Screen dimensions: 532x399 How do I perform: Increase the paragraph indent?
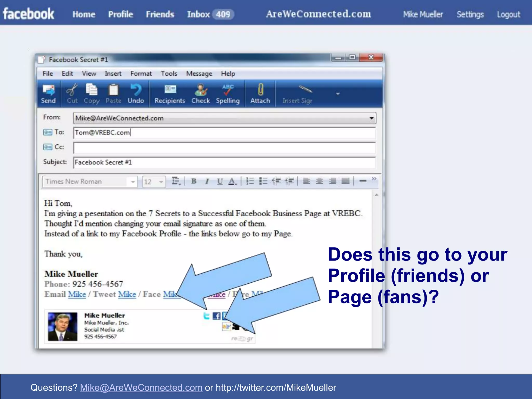click(289, 181)
